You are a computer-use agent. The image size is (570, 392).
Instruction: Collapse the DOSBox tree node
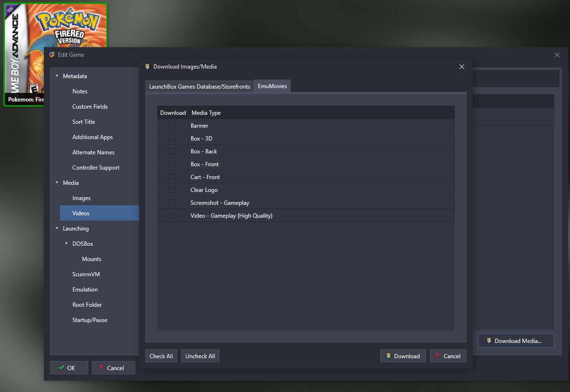66,243
